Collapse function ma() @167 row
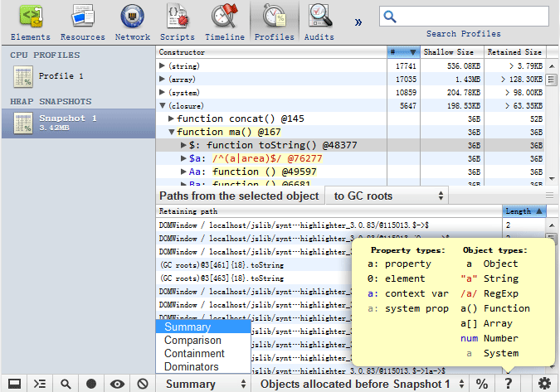 (x=172, y=132)
